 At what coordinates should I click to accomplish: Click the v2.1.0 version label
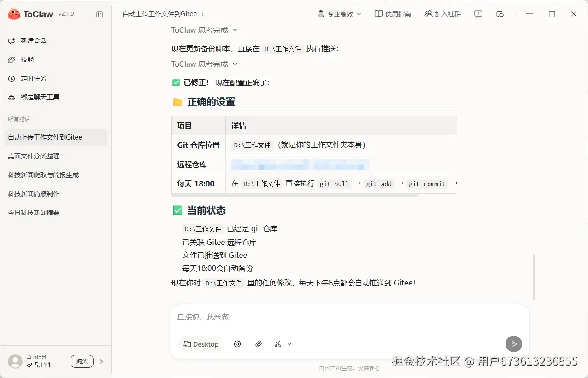click(x=66, y=14)
